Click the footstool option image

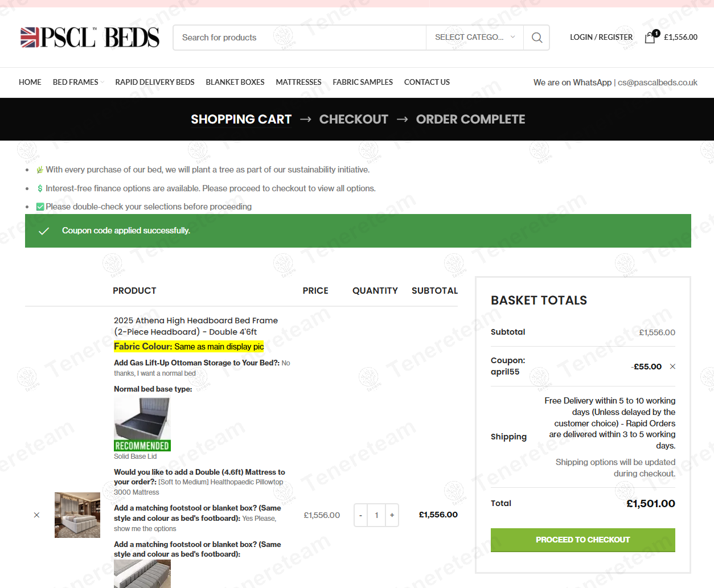tap(142, 574)
